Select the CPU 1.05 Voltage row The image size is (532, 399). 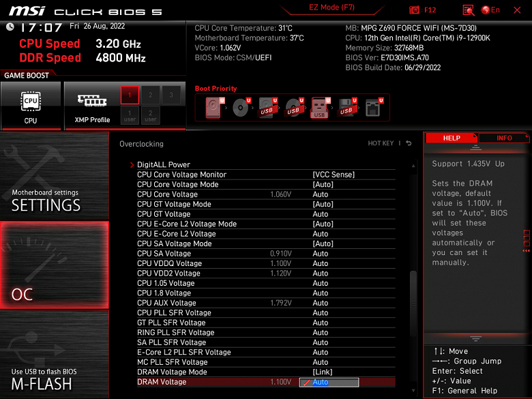(x=266, y=283)
